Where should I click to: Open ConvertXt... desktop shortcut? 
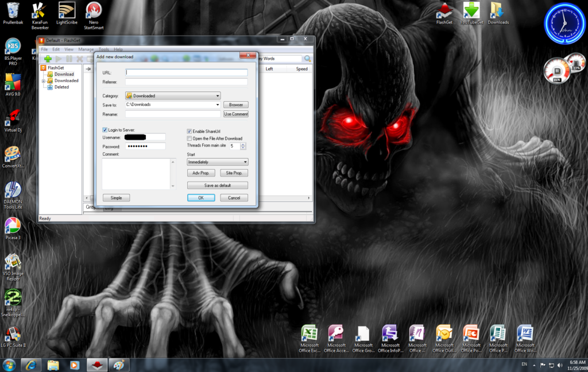click(13, 158)
